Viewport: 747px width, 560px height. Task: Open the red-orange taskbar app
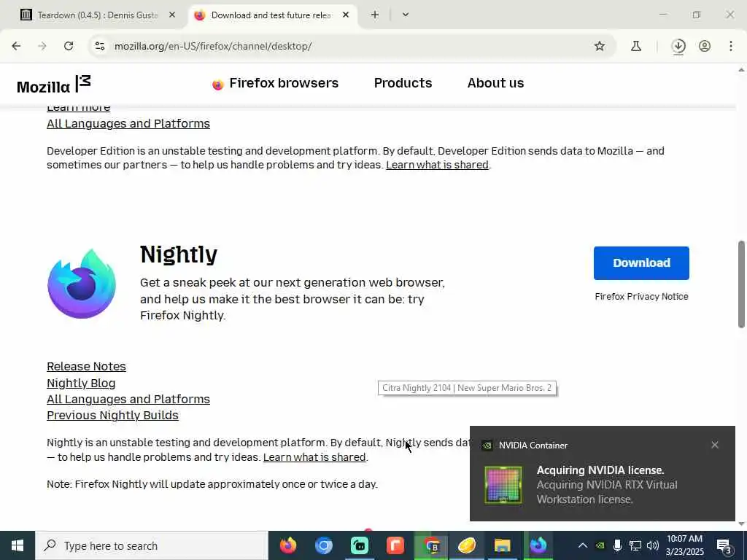[x=395, y=545]
